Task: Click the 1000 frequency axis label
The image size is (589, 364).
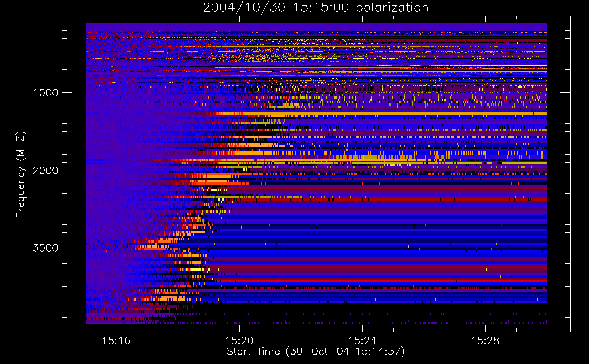Action: (x=46, y=93)
